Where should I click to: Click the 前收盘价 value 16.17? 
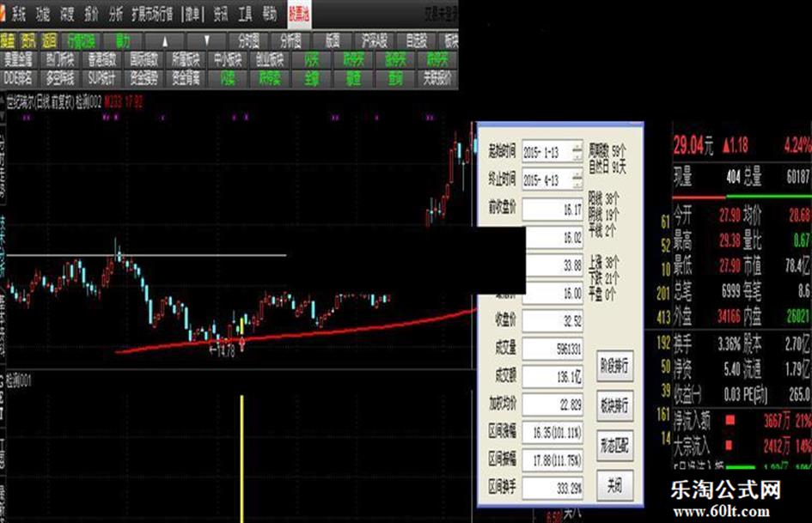(x=552, y=210)
